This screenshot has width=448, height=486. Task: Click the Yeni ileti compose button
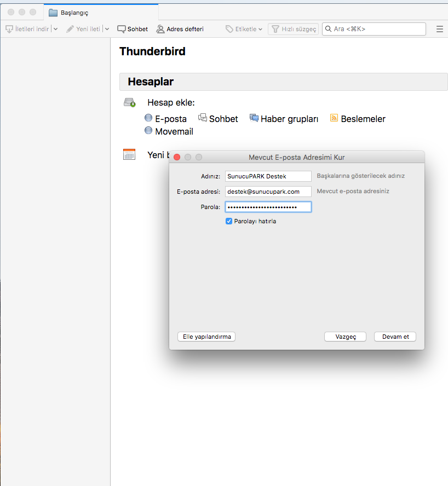tap(83, 29)
